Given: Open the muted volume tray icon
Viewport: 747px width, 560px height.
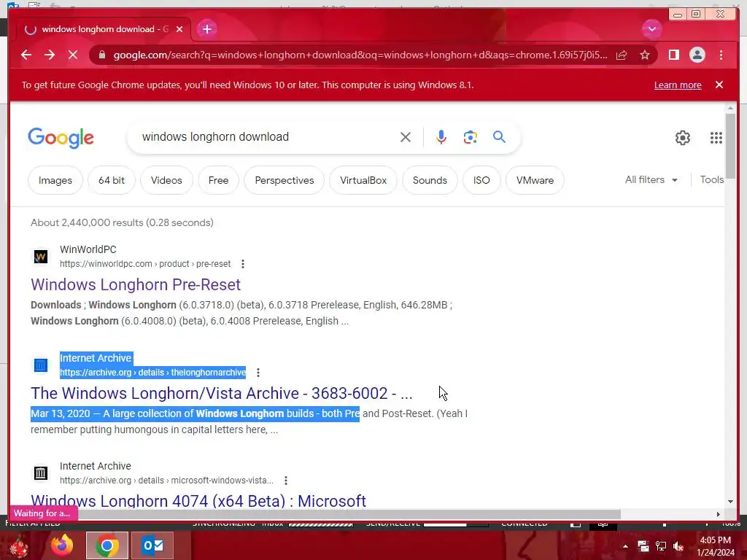Looking at the screenshot, I should (x=678, y=546).
